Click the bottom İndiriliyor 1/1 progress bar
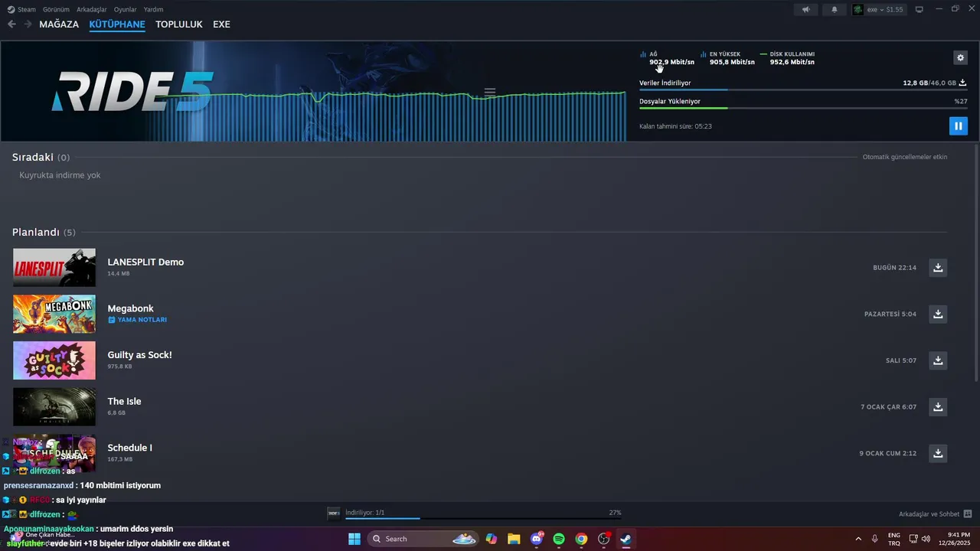Image resolution: width=980 pixels, height=551 pixels. (x=483, y=518)
